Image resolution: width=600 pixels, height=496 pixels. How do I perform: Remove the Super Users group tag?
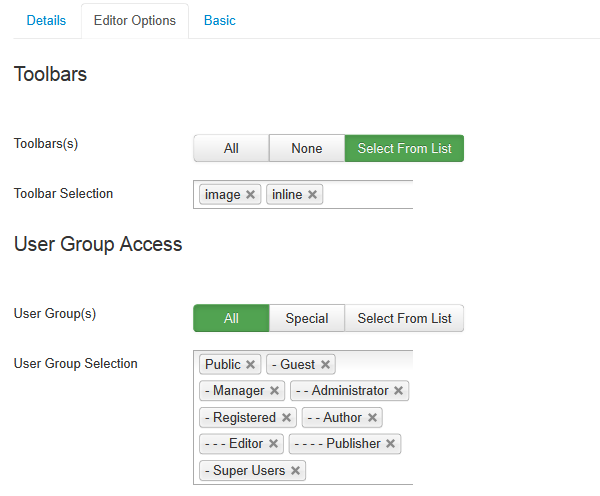[295, 471]
